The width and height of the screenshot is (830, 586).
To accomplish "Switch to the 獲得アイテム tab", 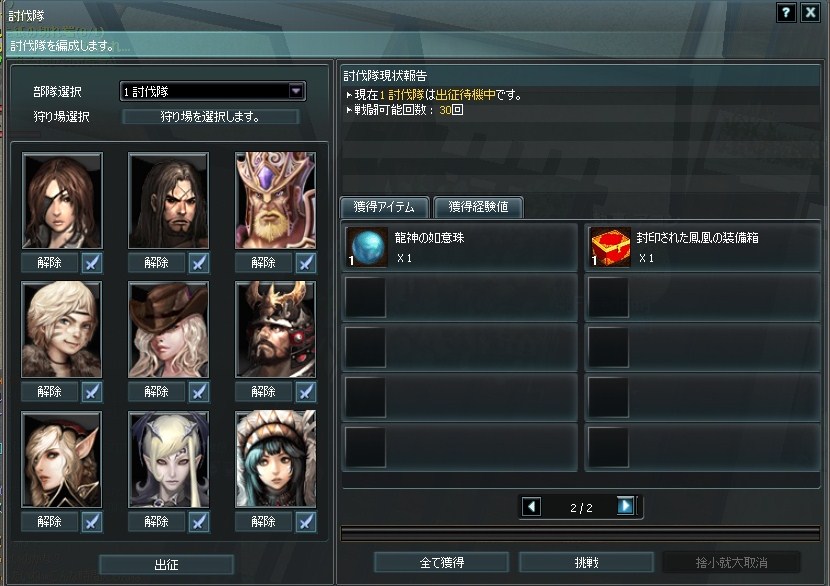I will (x=384, y=207).
